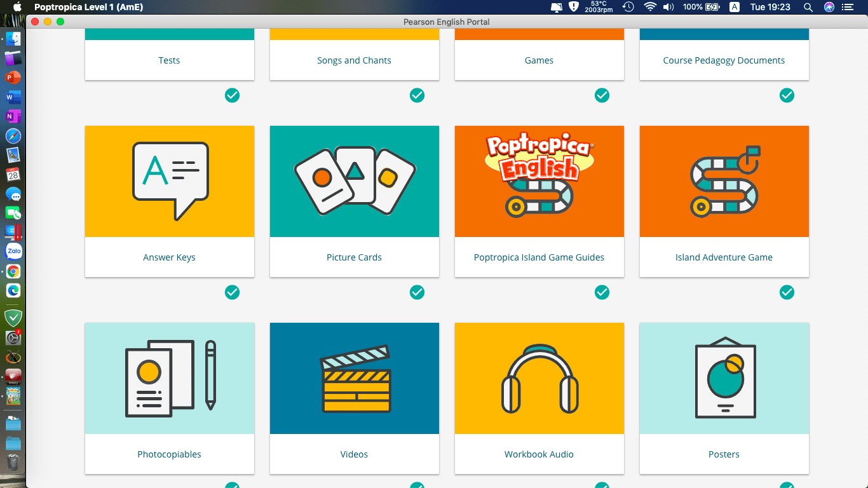Open the Apple menu
This screenshot has height=488, width=868.
click(18, 7)
